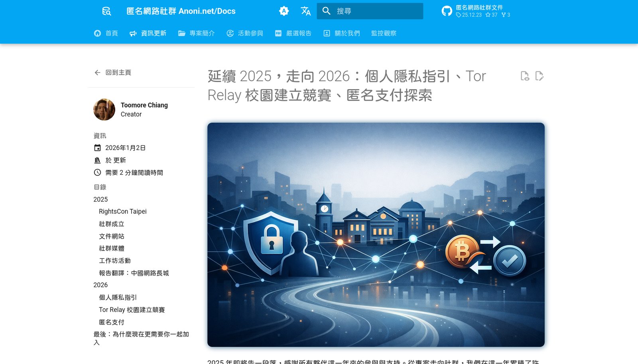Click the article title heading

[x=347, y=86]
